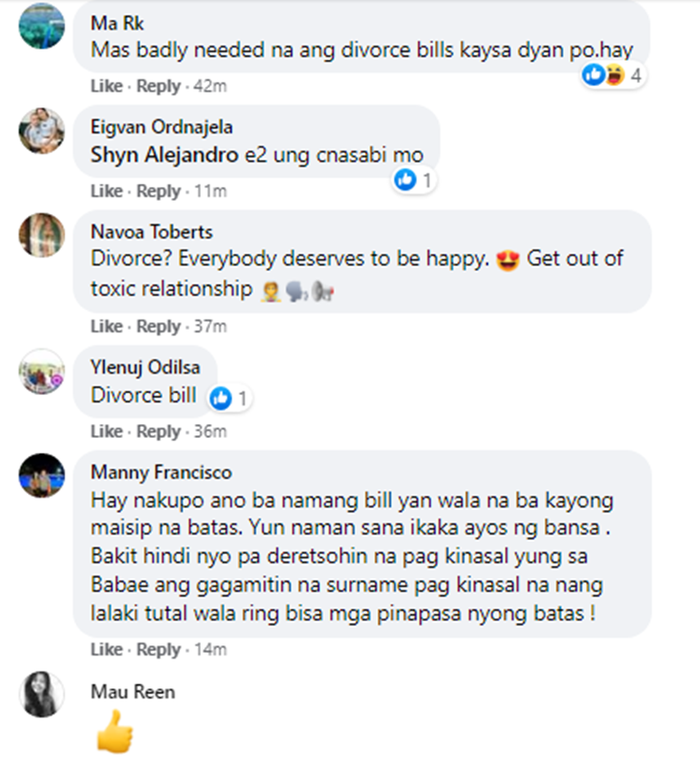View Navoa Toberts' profile avatar
Viewport: 700px width, 764px height.
point(41,234)
